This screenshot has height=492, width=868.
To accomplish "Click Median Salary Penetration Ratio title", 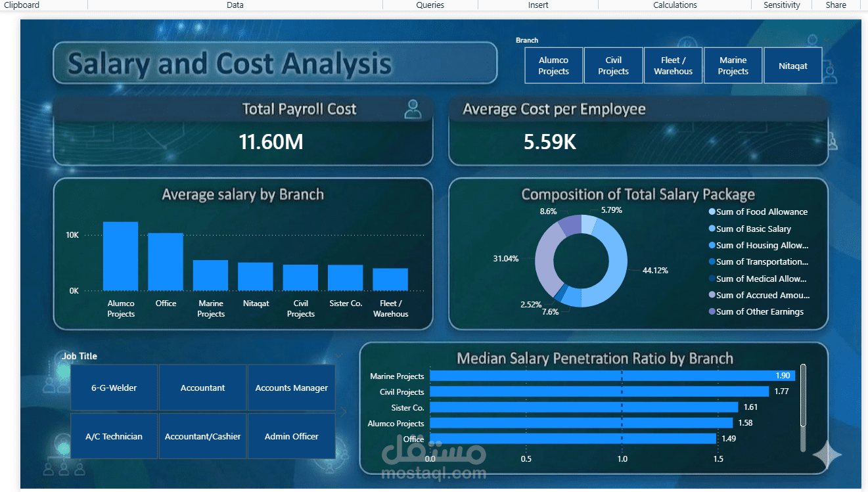I will click(595, 358).
